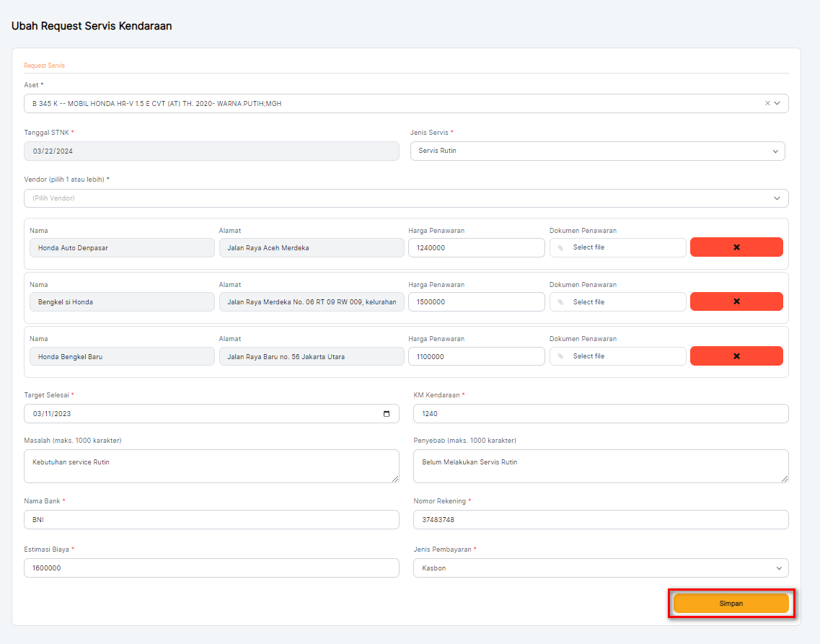Open the Aset dropdown chevron
This screenshot has height=644, width=820.
(777, 103)
